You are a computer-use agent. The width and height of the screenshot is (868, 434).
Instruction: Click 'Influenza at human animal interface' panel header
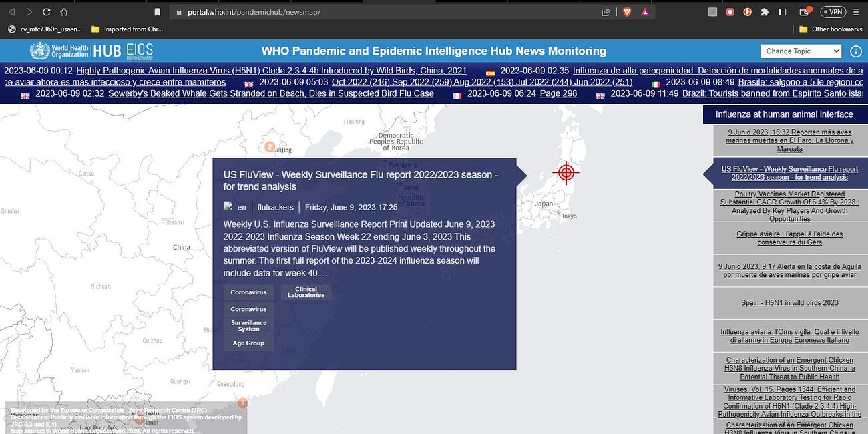tap(785, 114)
